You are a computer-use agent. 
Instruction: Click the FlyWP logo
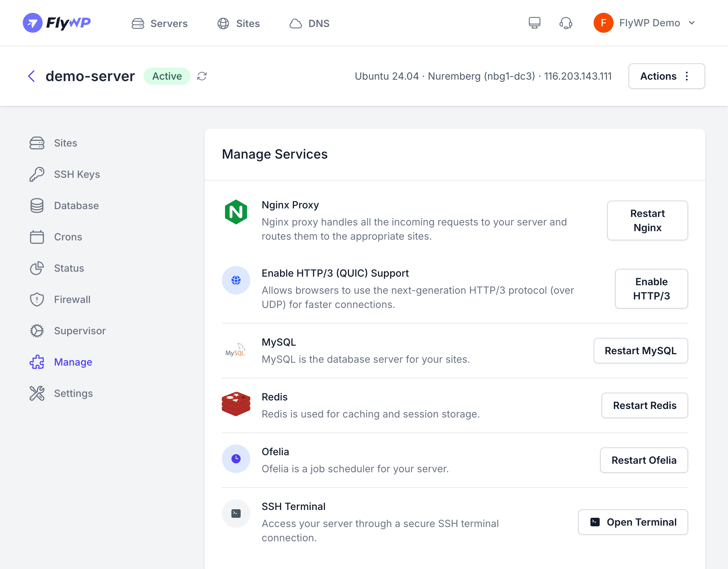click(57, 23)
